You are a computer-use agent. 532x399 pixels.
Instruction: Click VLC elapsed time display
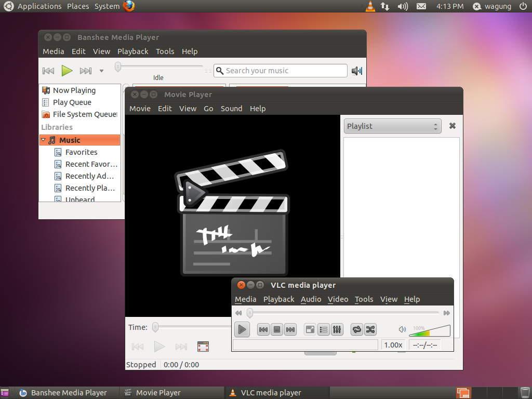(425, 345)
